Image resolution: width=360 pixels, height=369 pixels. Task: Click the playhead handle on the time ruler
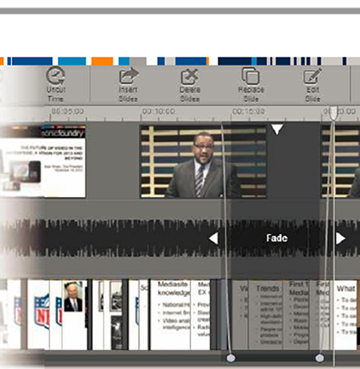point(333,113)
